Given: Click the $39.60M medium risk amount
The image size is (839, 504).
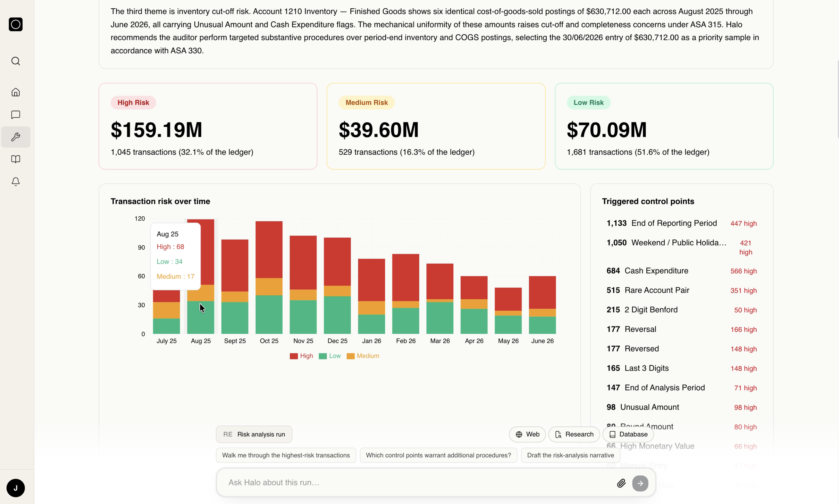Looking at the screenshot, I should point(379,130).
